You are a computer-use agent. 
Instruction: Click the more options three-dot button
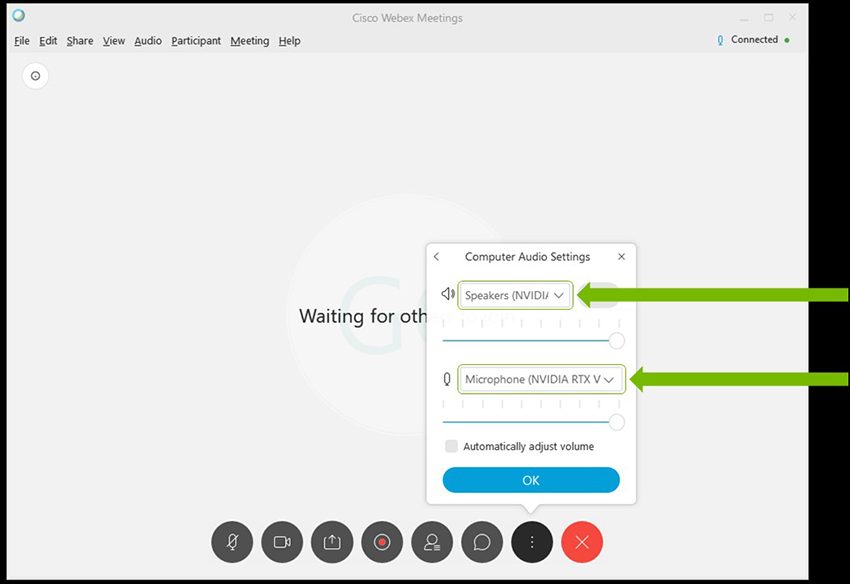[532, 542]
